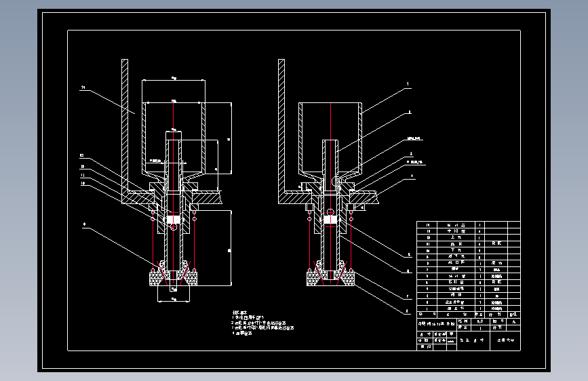This screenshot has height=381, width=588.
Task: Select the parts list table in the title block
Action: [x=469, y=270]
